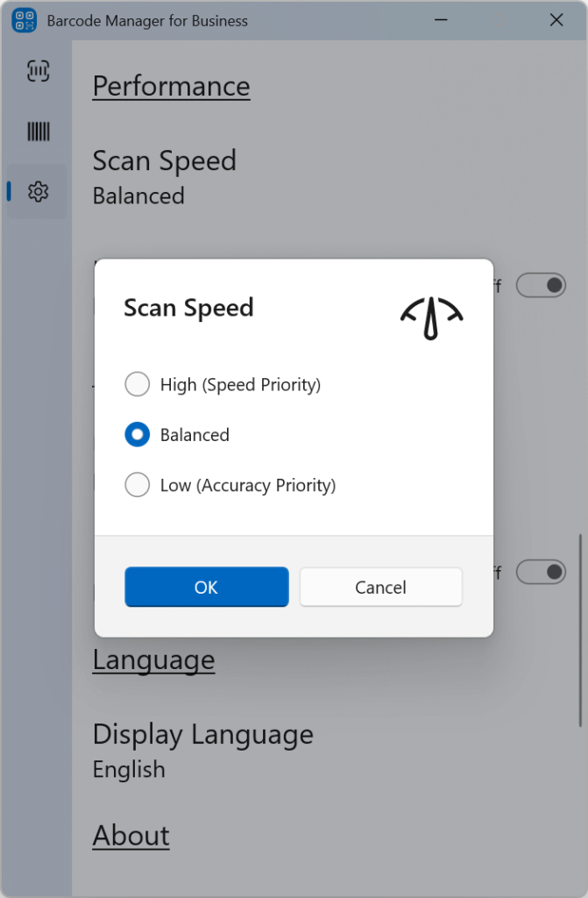Image resolution: width=588 pixels, height=898 pixels.
Task: Open the QR code scanner from the sidebar
Action: (37, 70)
